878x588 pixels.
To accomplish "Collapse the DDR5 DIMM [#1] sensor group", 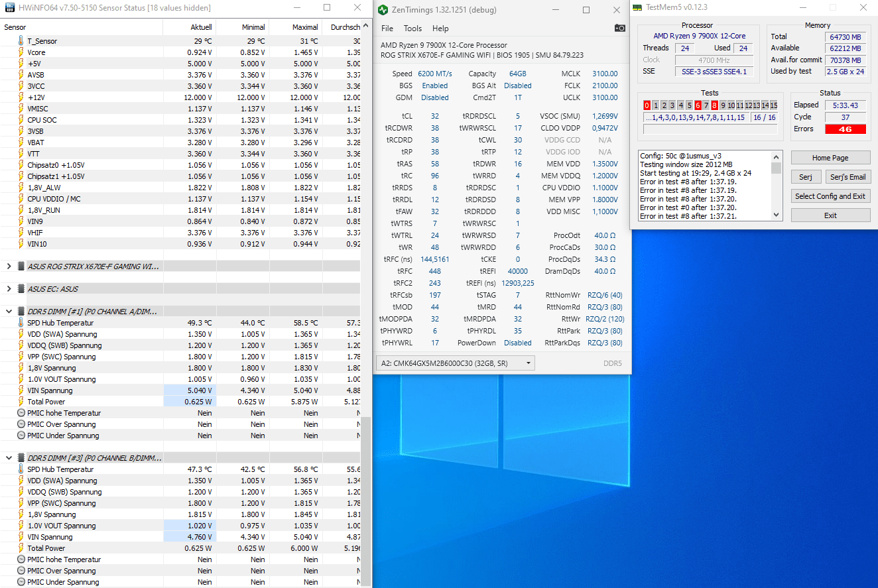I will [x=9, y=312].
